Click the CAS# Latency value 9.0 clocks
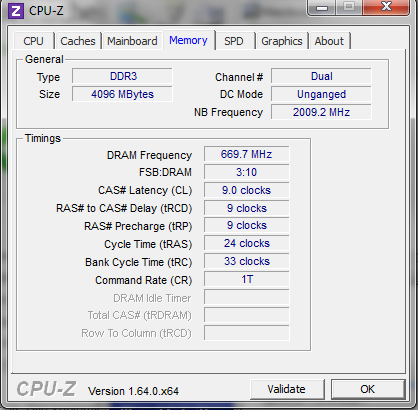 247,190
